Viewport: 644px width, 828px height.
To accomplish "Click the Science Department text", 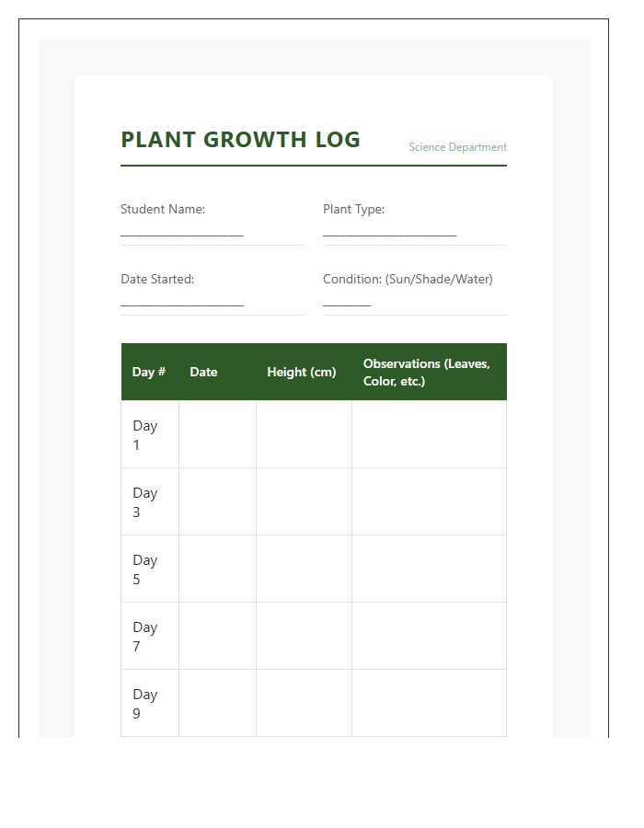I will click(457, 147).
